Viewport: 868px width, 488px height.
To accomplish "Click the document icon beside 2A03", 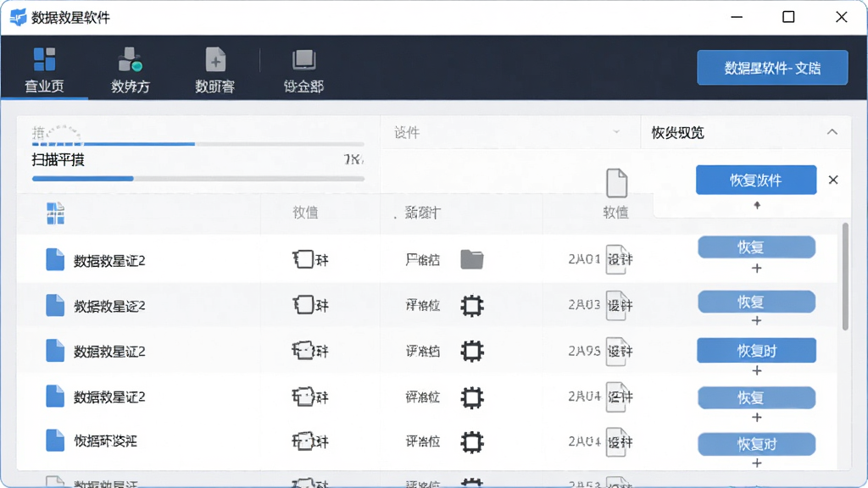I will click(618, 305).
